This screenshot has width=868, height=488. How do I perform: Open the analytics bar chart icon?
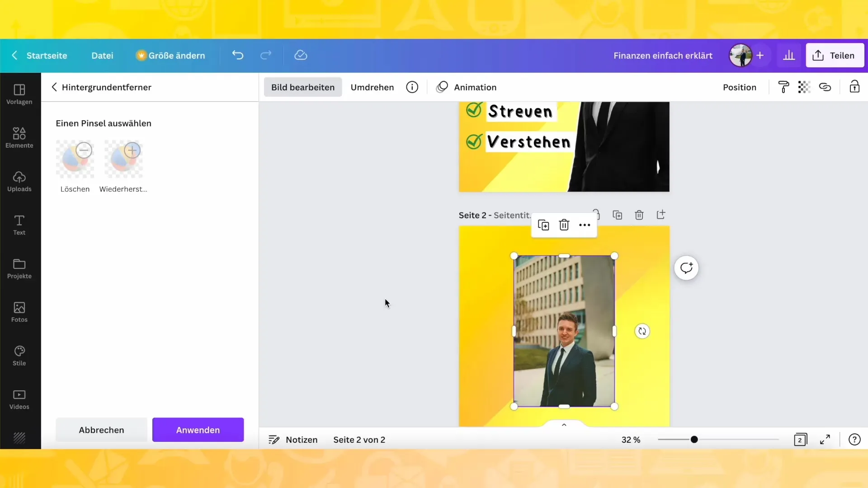[x=789, y=55]
